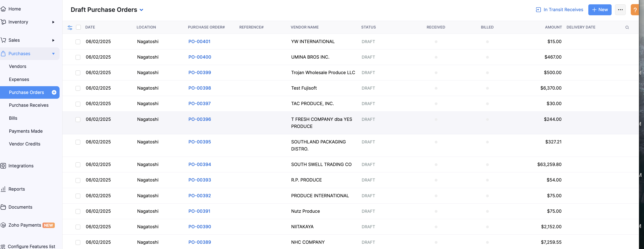Click the DELIVERY DATE column header
This screenshot has width=644, height=249.
pos(581,27)
